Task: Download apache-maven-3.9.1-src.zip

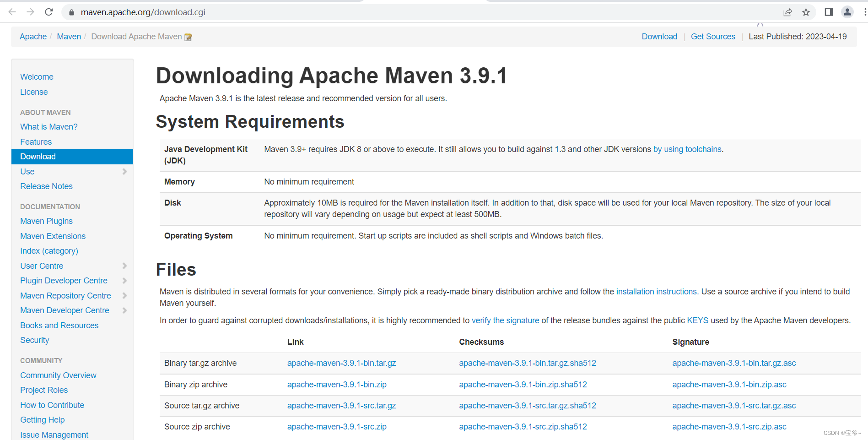Action: click(337, 427)
